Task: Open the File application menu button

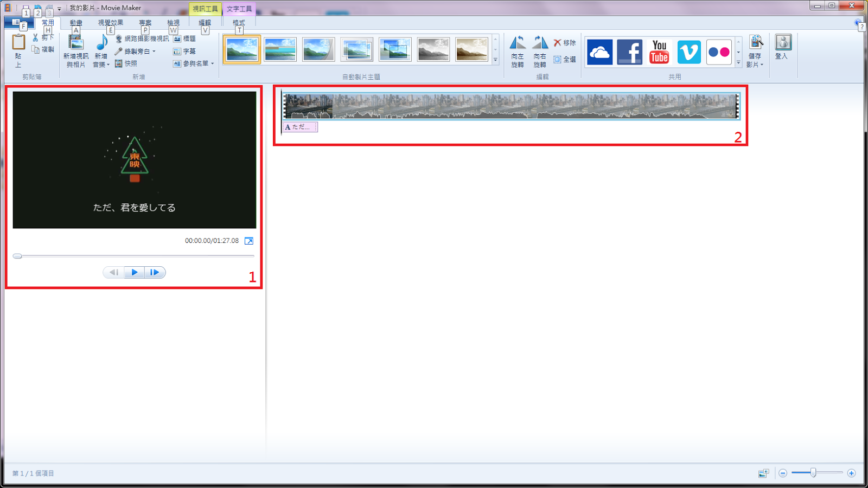Action: pyautogui.click(x=18, y=23)
